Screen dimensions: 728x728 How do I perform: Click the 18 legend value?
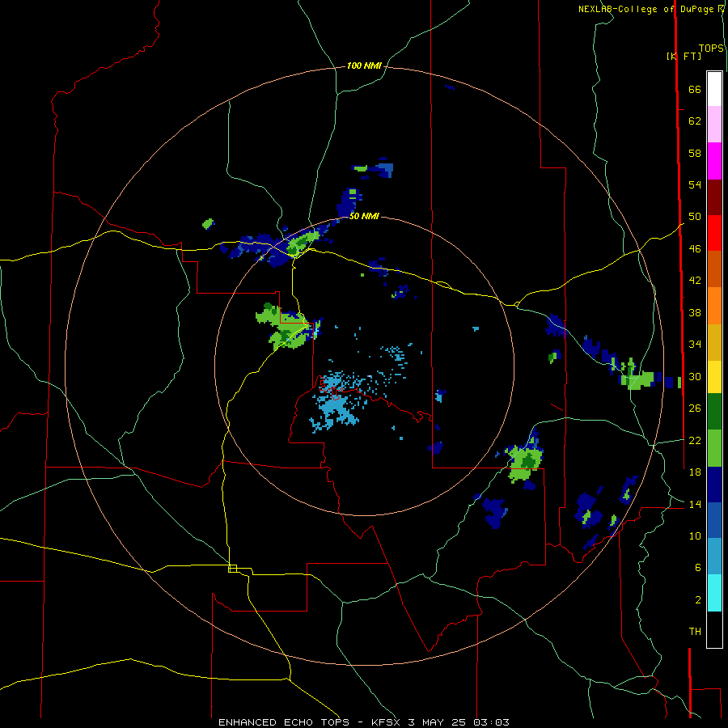point(695,472)
